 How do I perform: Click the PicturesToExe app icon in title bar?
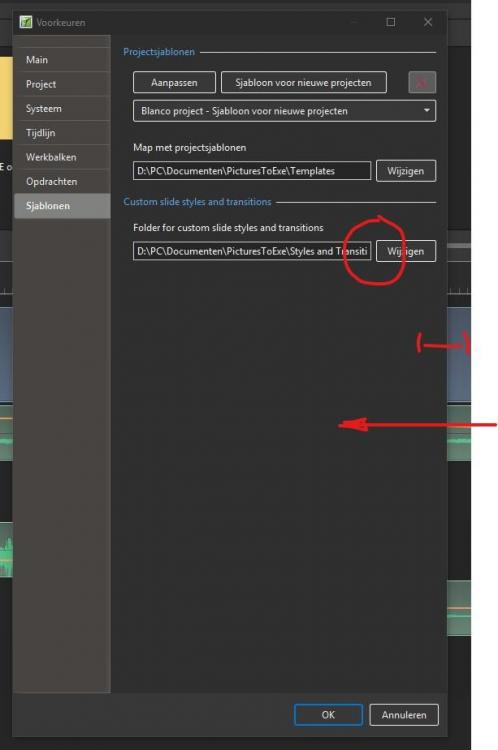click(26, 22)
